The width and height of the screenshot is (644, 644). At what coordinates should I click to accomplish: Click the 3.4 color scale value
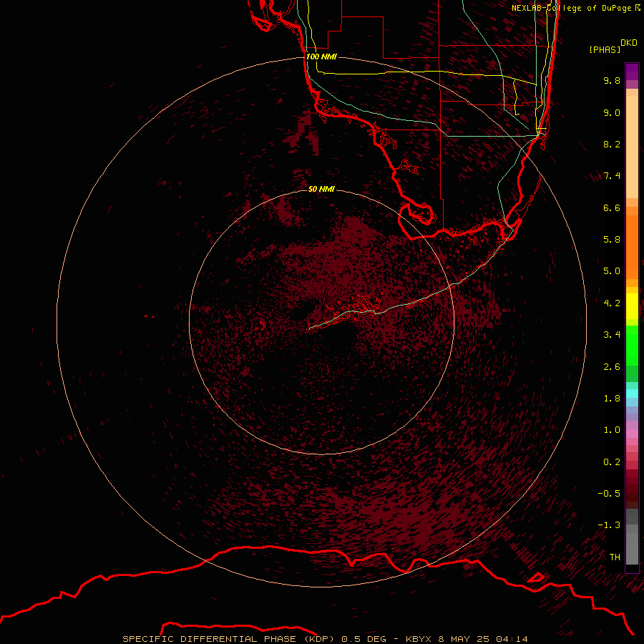[612, 335]
